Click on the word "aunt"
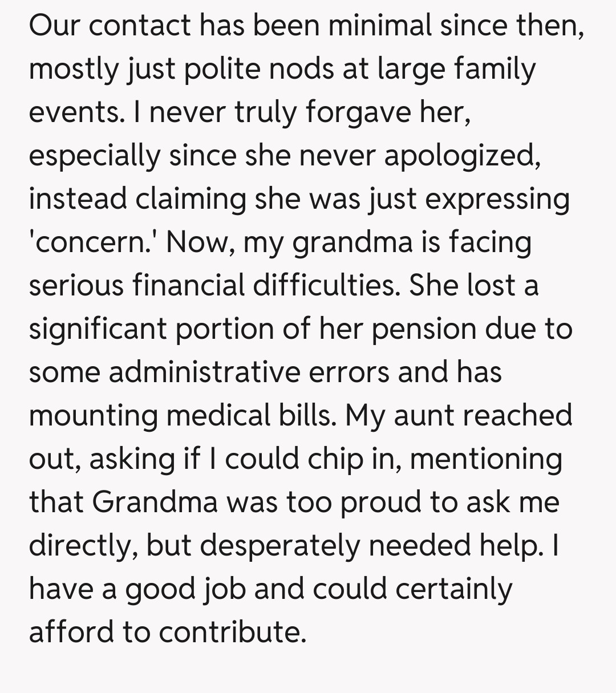The image size is (616, 693). [423, 416]
